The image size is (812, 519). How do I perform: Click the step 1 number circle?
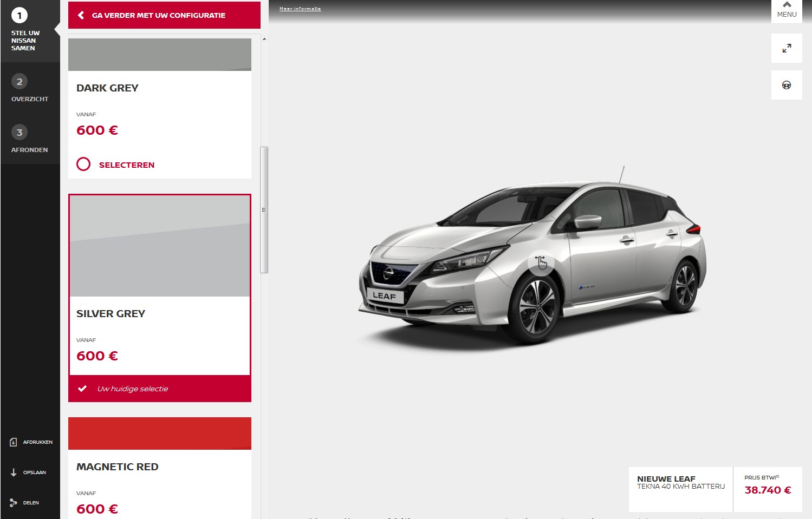coord(20,15)
